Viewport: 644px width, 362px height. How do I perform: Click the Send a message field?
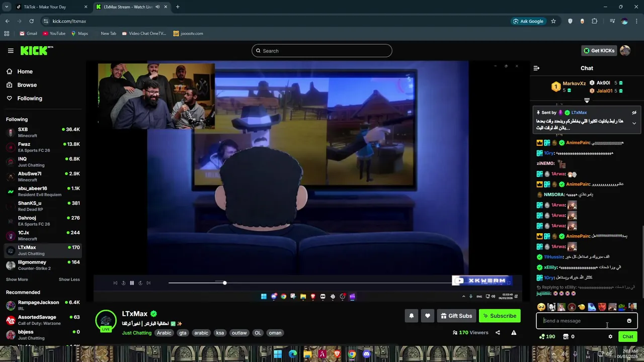coord(583,321)
